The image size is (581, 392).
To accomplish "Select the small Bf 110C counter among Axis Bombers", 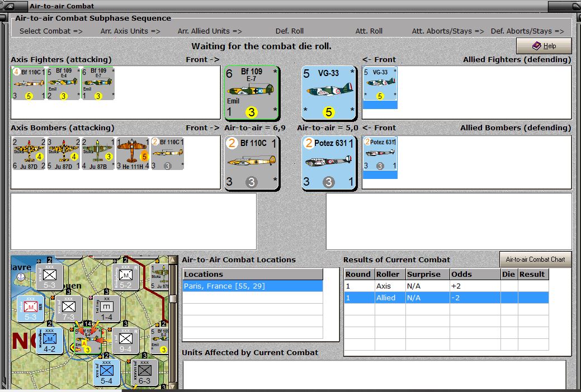I will click(168, 154).
